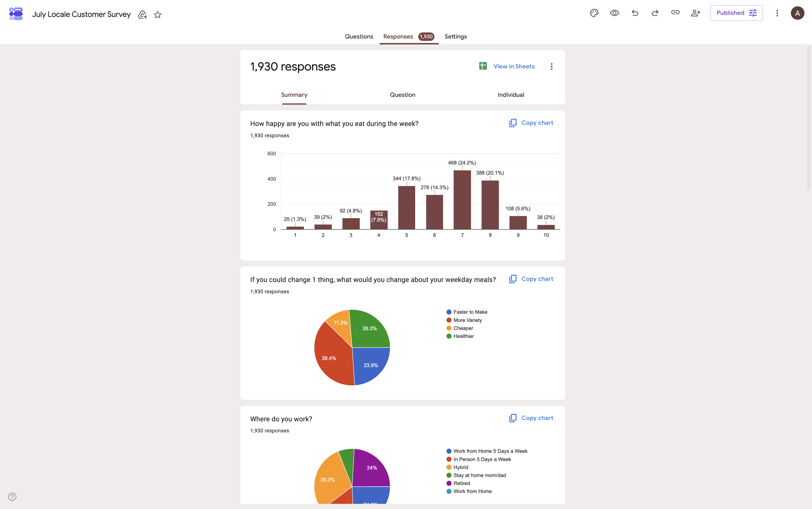Open responses more options menu
This screenshot has height=509, width=812.
pos(551,66)
